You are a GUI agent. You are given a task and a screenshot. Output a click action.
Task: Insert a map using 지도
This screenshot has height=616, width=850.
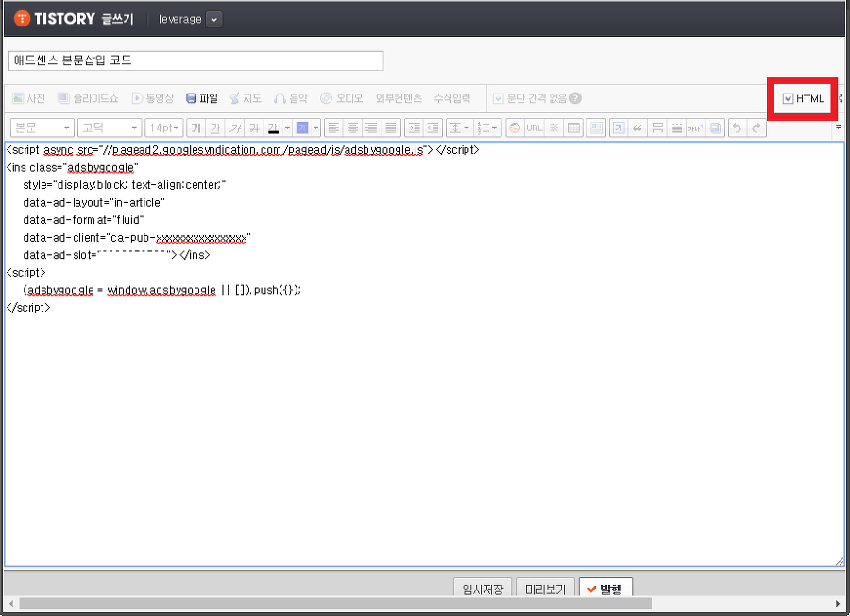[x=246, y=98]
